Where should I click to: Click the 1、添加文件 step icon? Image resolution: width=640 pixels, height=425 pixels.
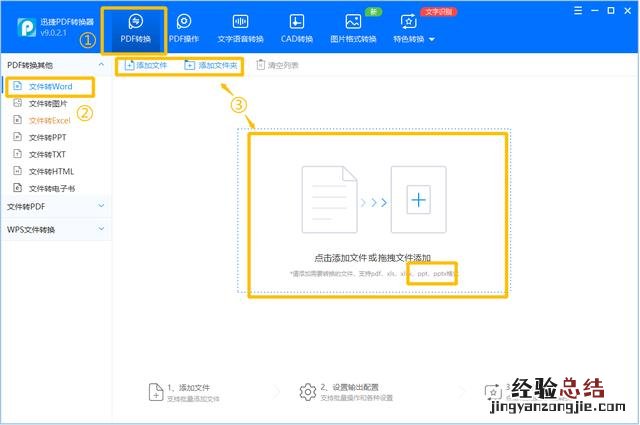156,392
